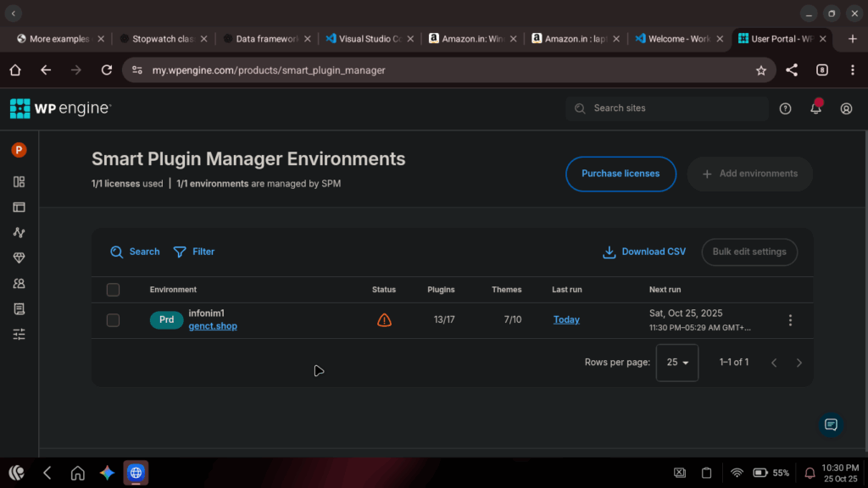This screenshot has width=868, height=488.
Task: Open the chat support bubble icon
Action: 831,424
